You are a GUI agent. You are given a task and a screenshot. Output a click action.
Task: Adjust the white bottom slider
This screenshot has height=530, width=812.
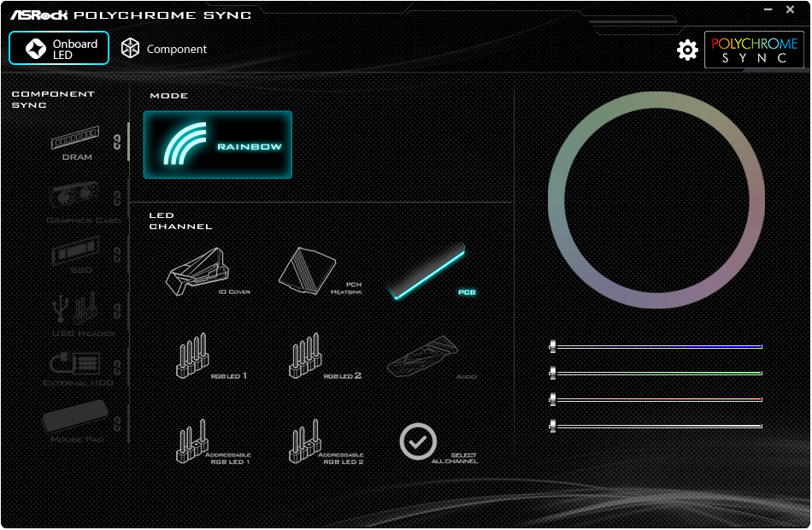pos(656,426)
